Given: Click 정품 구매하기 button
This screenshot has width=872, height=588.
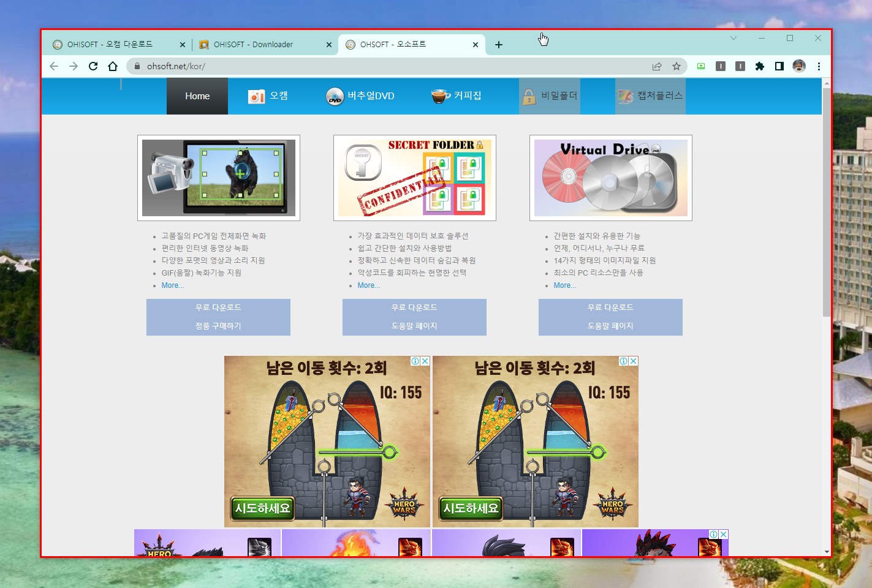Looking at the screenshot, I should click(218, 326).
